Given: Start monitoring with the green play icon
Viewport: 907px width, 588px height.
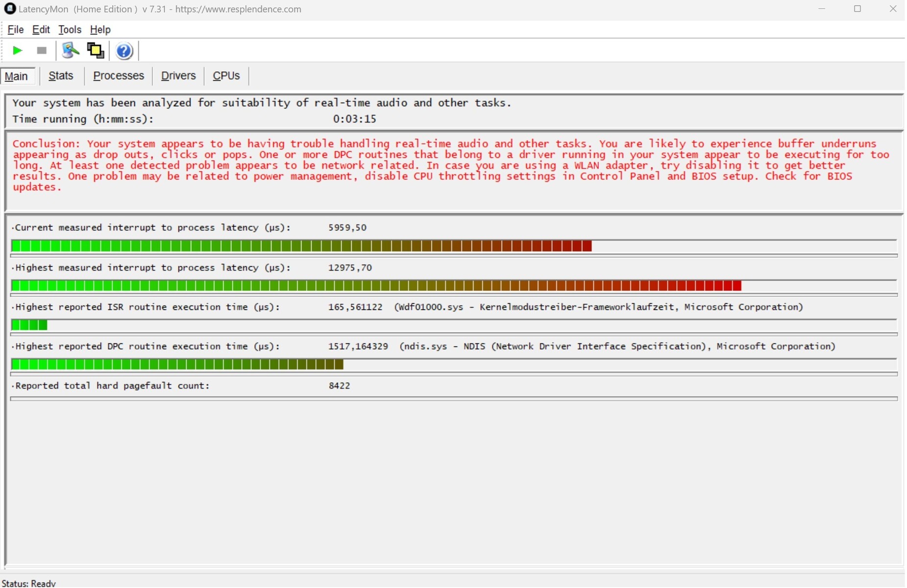Looking at the screenshot, I should pos(17,50).
